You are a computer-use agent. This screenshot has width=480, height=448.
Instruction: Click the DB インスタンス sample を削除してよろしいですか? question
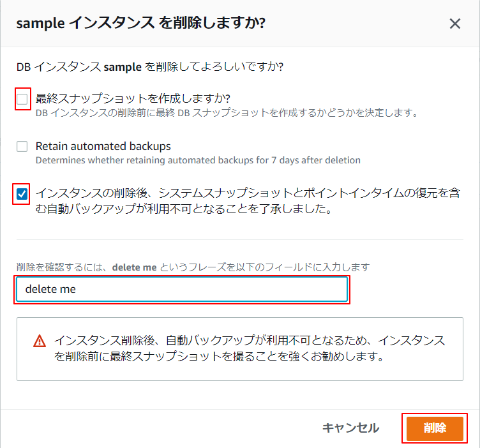coord(150,66)
